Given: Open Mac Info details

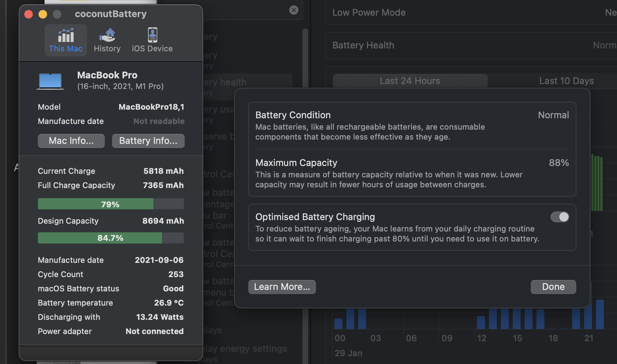Looking at the screenshot, I should click(71, 141).
